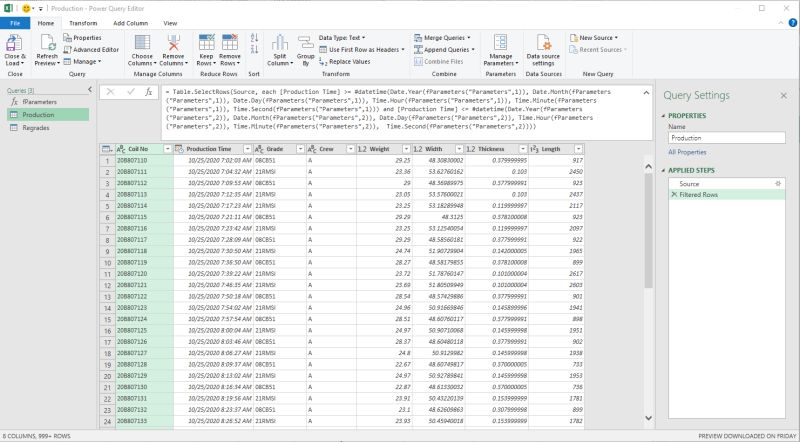The width and height of the screenshot is (800, 442).
Task: Switch to the View tab
Action: click(x=170, y=23)
